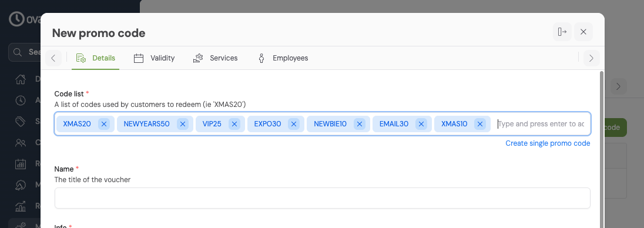Viewport: 644px width, 228px height.
Task: Remove the EMAIL30 code chip
Action: pos(421,123)
